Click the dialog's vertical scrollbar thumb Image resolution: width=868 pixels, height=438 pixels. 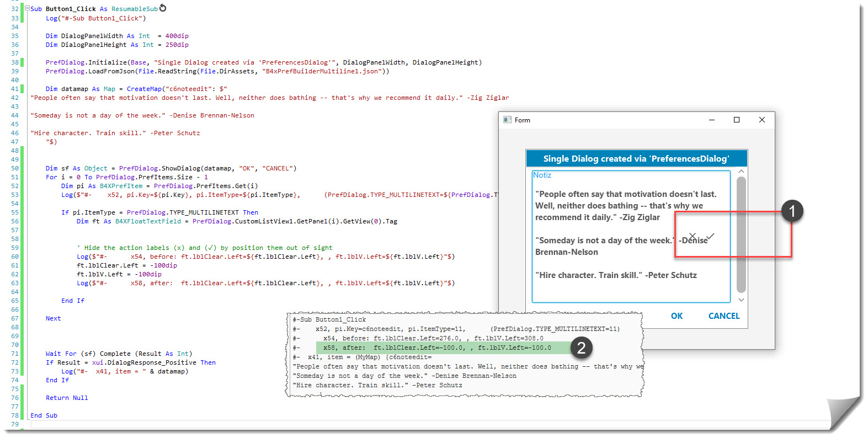pos(741,234)
